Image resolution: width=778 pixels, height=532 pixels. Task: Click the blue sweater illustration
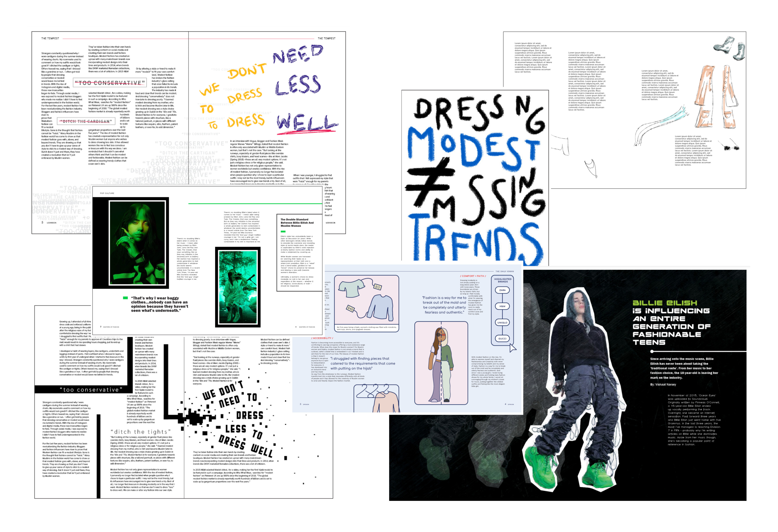380,307
